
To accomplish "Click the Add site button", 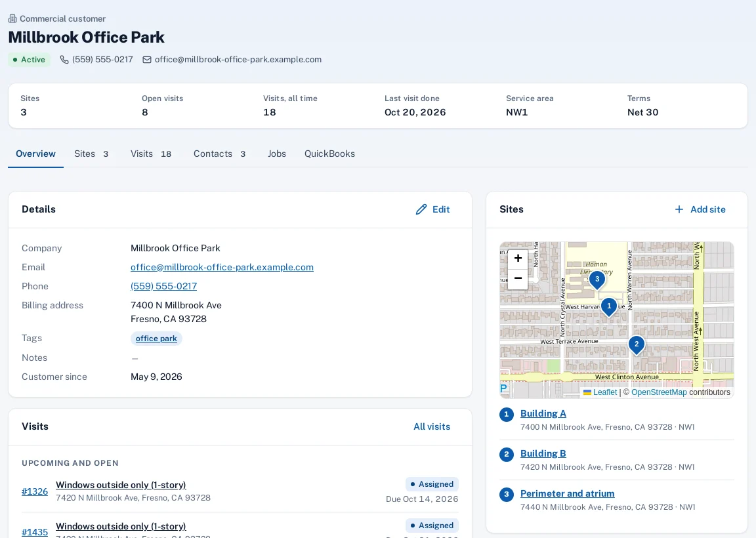I will 700,209.
